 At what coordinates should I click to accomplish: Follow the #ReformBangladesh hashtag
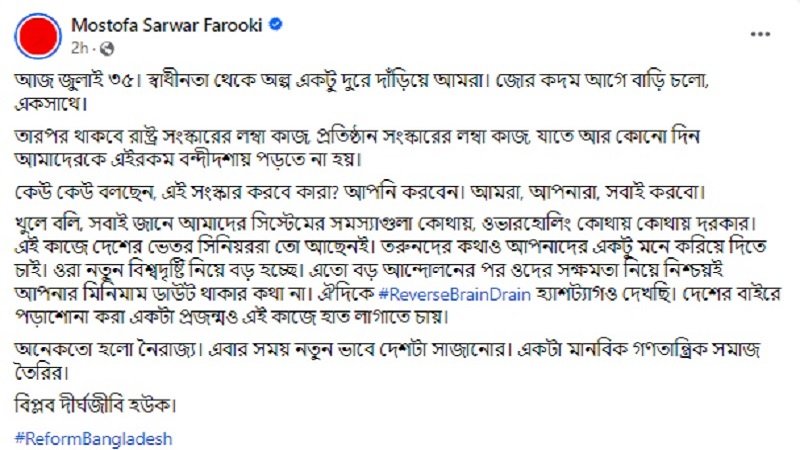tap(93, 439)
